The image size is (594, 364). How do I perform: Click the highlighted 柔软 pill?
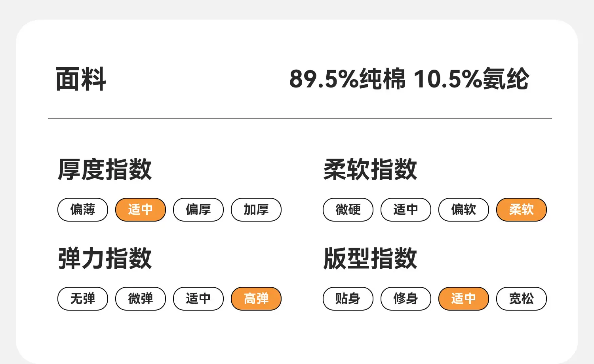coord(522,210)
